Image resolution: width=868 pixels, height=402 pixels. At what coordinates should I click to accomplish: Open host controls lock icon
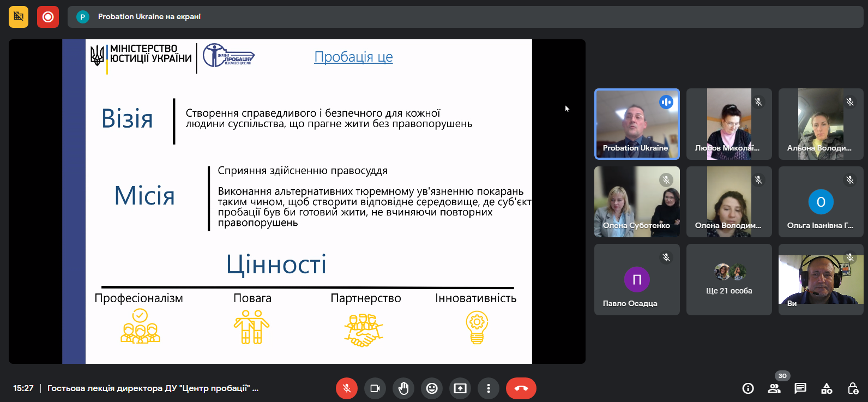coord(853,388)
